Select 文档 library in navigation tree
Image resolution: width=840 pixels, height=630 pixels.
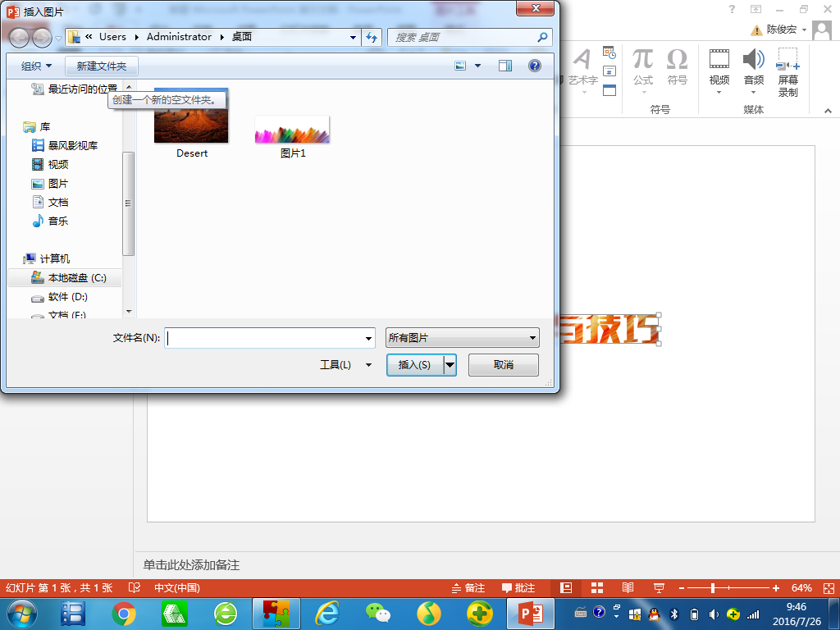tap(50, 203)
